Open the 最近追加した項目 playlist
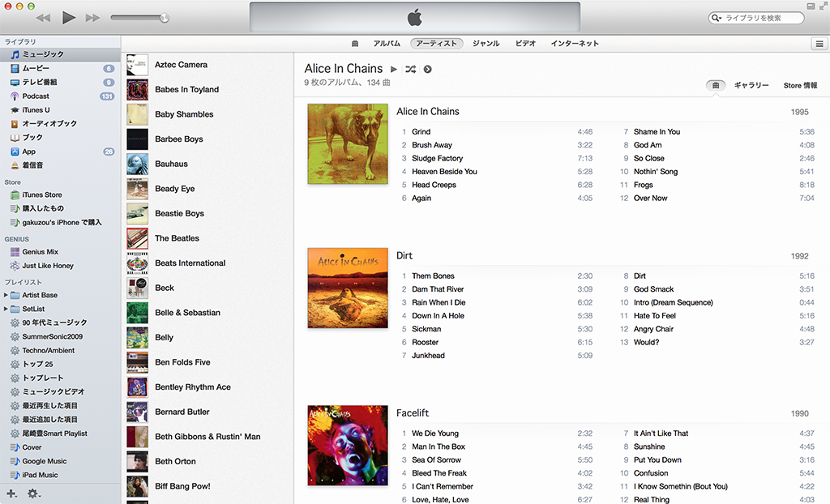The image size is (830, 504). click(60, 419)
